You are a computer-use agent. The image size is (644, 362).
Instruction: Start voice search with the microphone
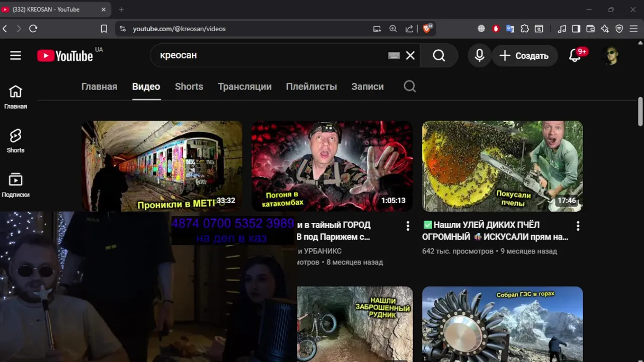[x=479, y=56]
